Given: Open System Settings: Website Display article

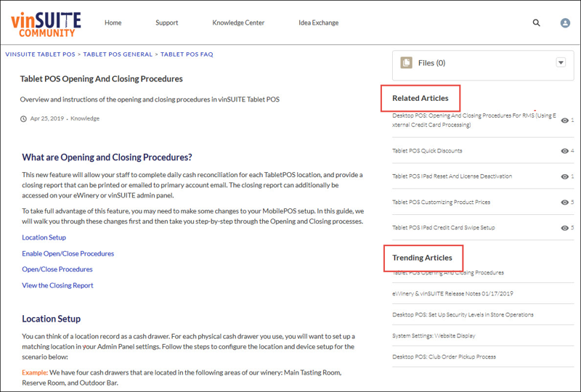Looking at the screenshot, I should tap(434, 335).
